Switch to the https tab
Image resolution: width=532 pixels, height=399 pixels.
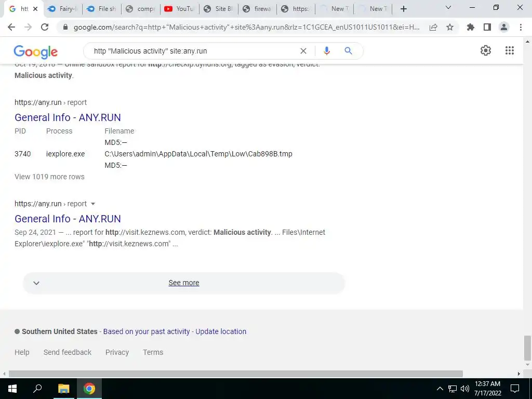click(296, 9)
